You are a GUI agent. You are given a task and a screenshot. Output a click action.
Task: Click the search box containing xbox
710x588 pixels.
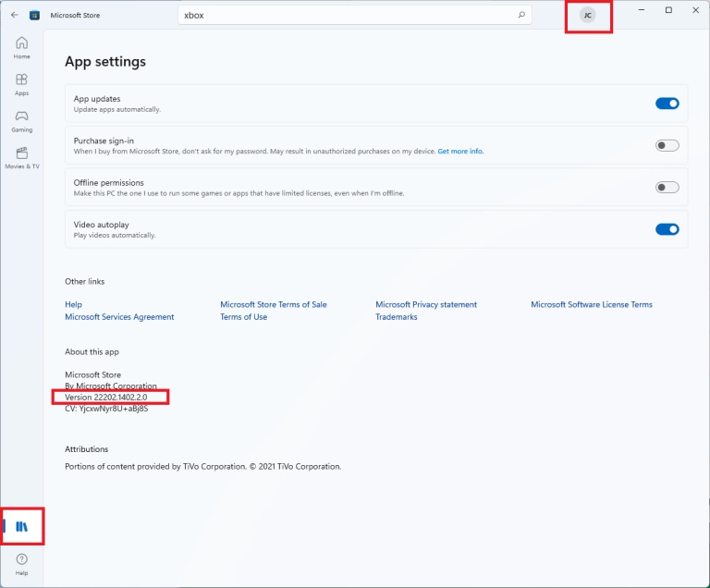coord(355,15)
